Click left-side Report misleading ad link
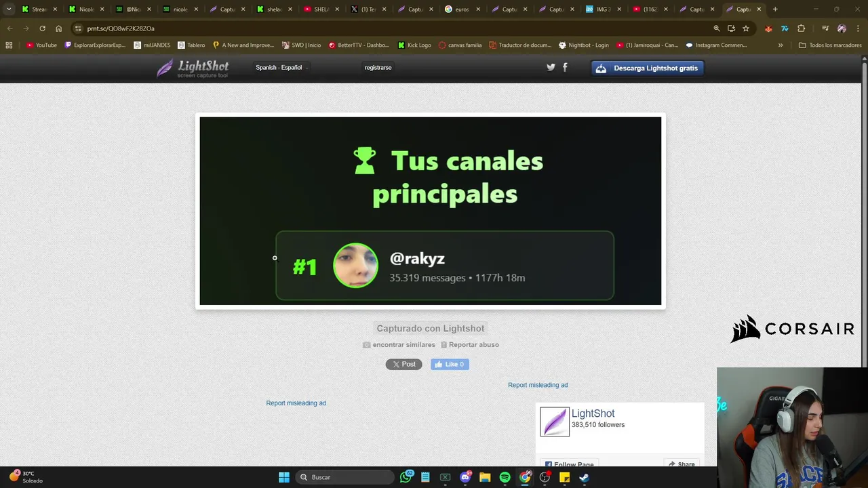This screenshot has width=868, height=488. click(x=296, y=403)
